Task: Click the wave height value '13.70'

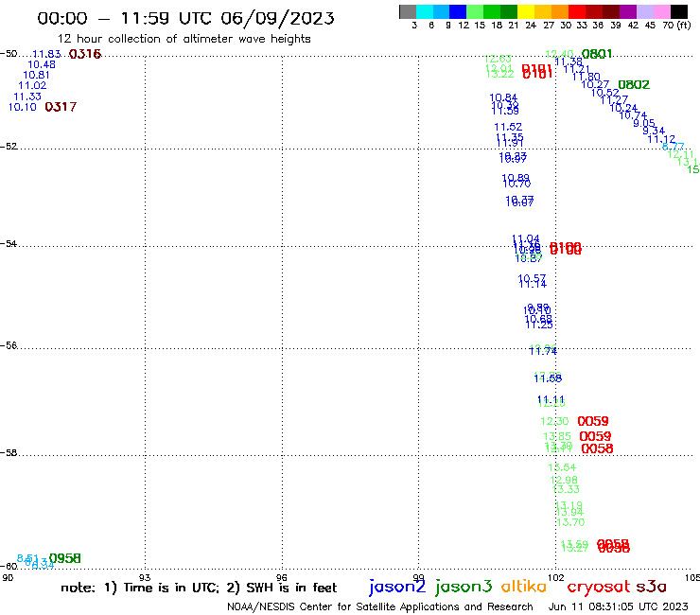Action: click(x=570, y=522)
